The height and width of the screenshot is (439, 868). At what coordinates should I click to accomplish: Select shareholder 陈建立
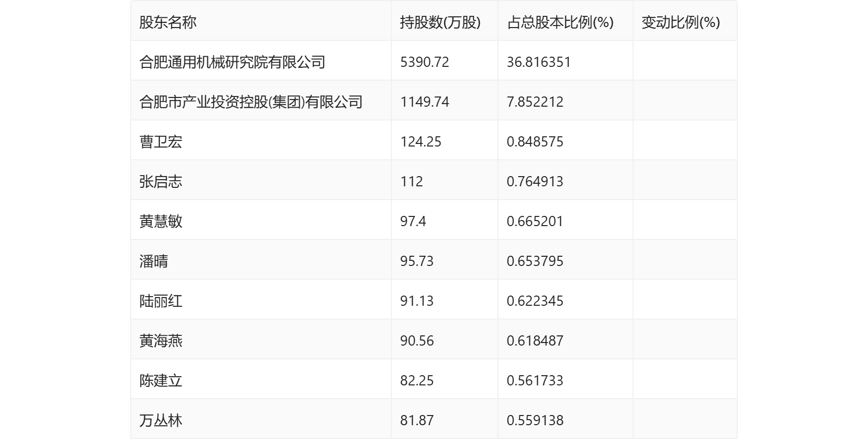(x=161, y=381)
